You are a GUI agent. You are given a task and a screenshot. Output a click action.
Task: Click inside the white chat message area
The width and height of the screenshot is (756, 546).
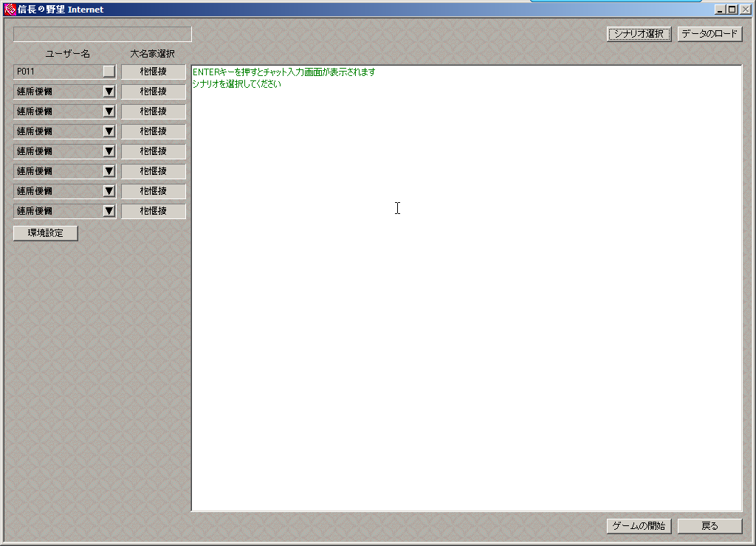click(x=467, y=295)
